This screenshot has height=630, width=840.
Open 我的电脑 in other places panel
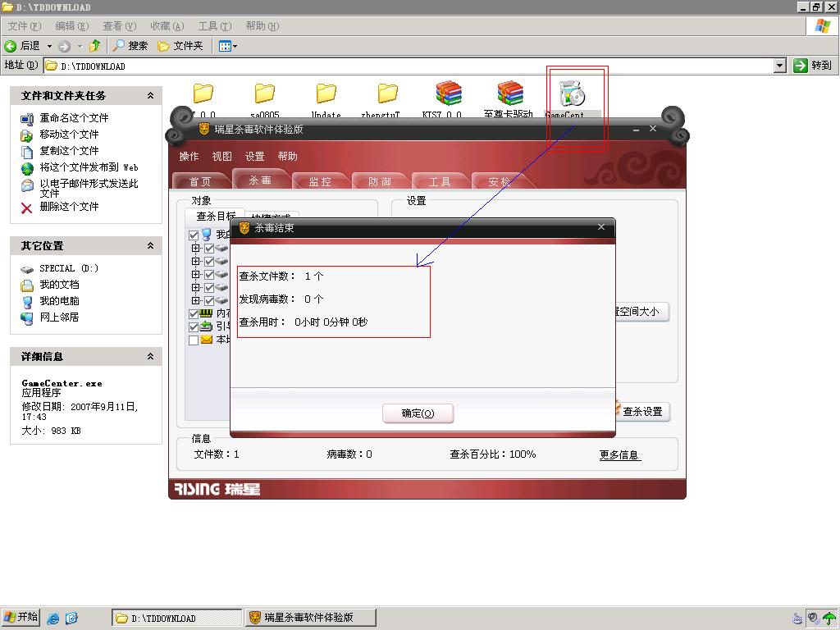tap(59, 300)
